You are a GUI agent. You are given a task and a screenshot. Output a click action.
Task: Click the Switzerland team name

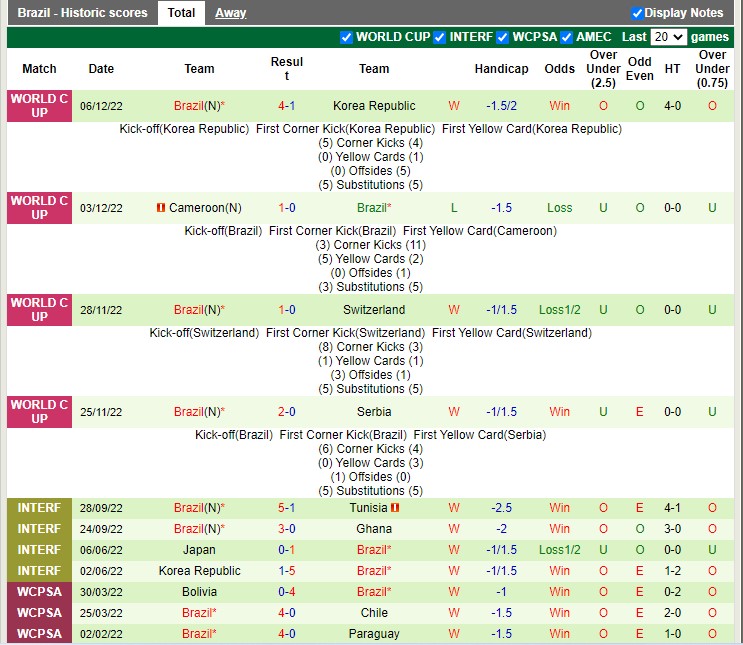point(374,309)
